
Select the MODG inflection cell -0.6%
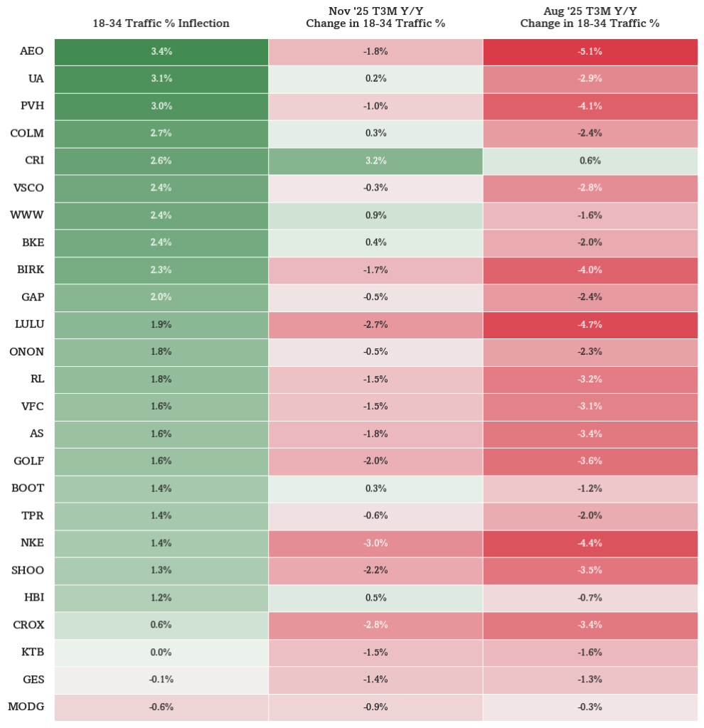(x=161, y=707)
